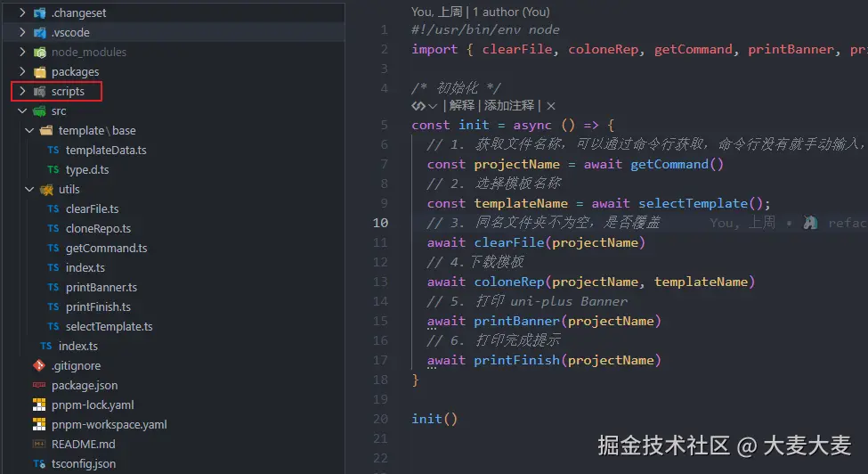
Task: Click the TS icon of cloneRepo.ts
Action: [53, 228]
